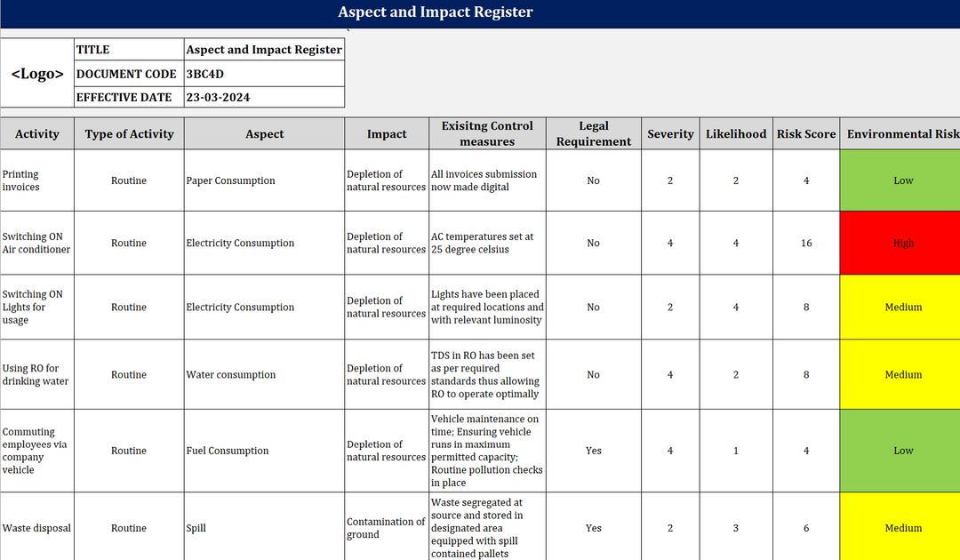The width and height of the screenshot is (960, 560).
Task: Click the Fuel Consumption aspect cell
Action: 264,451
